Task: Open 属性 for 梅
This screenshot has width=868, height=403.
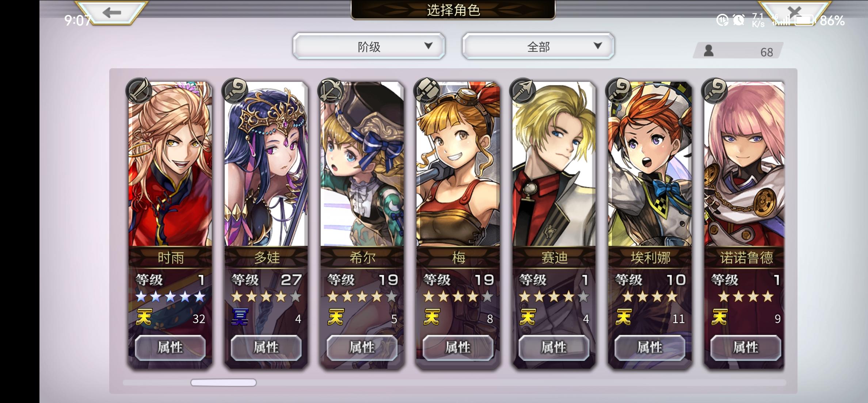Action: pyautogui.click(x=458, y=347)
